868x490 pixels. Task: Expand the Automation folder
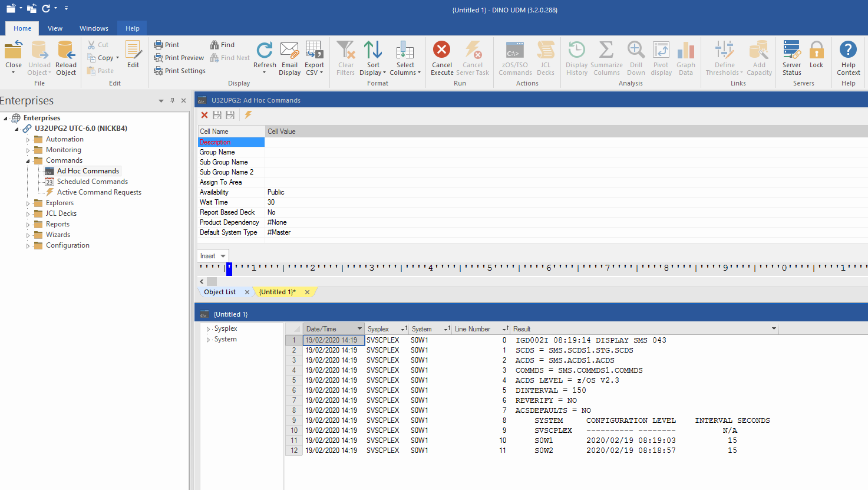(28, 140)
